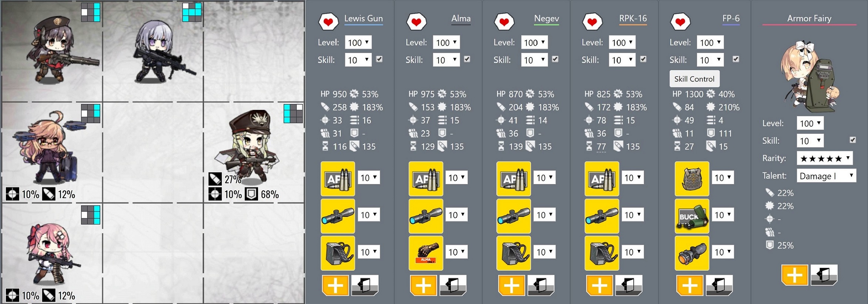Open RPK-16's Skill level dropdown
This screenshot has height=304, width=868.
tap(622, 60)
